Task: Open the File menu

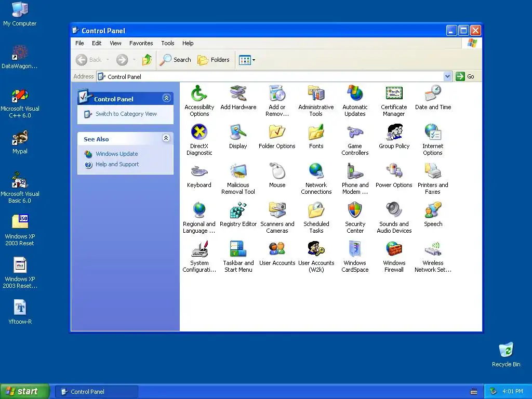Action: point(79,43)
